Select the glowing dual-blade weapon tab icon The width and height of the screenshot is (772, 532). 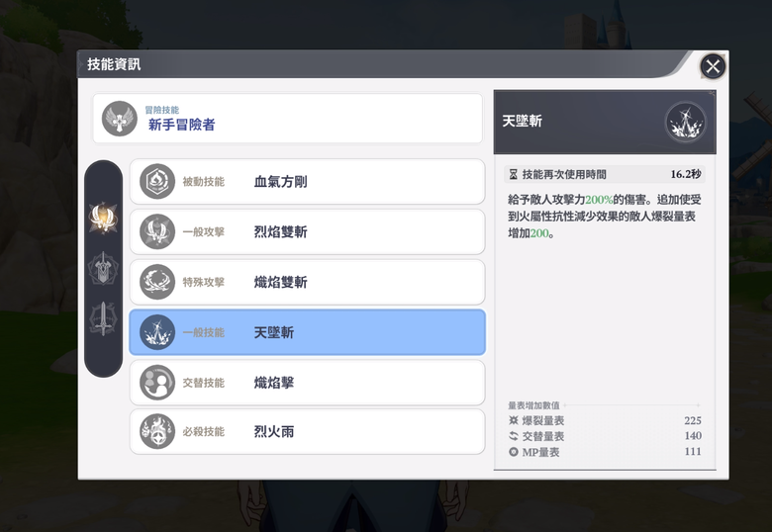click(103, 218)
